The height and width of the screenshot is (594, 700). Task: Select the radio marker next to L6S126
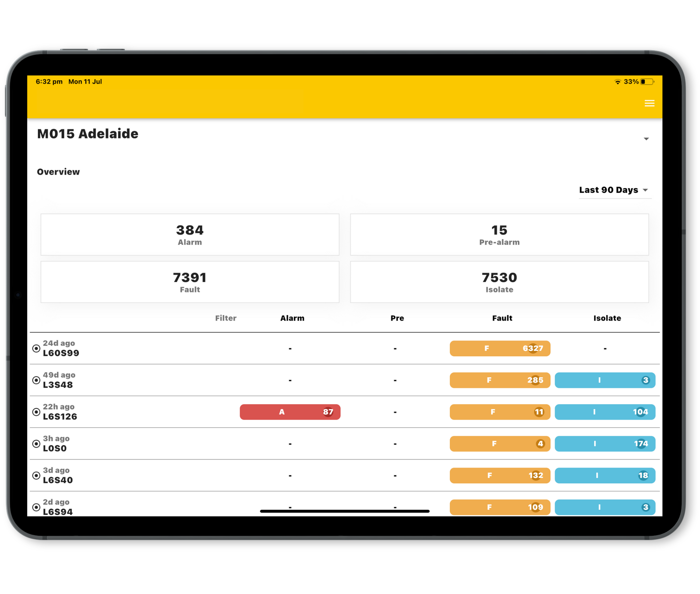click(36, 412)
